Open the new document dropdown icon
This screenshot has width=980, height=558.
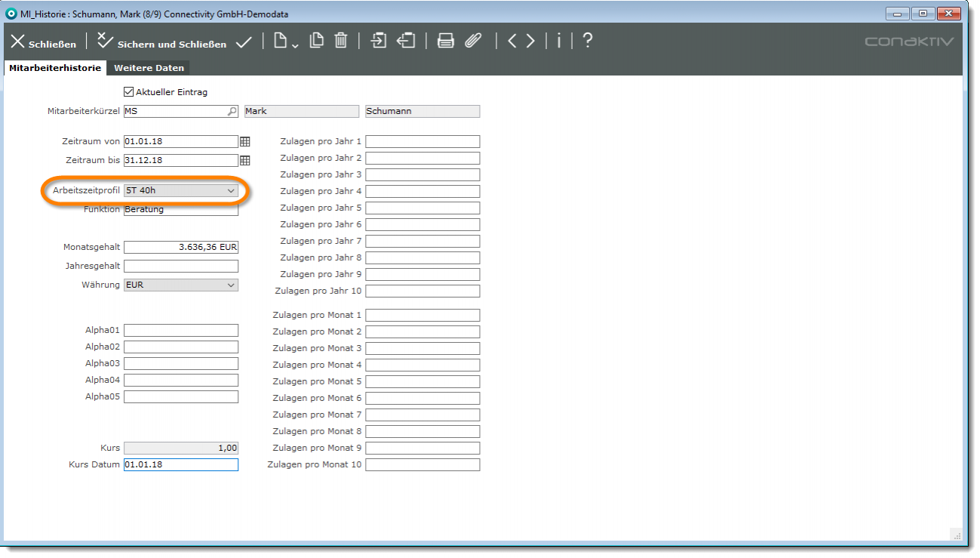pos(285,42)
